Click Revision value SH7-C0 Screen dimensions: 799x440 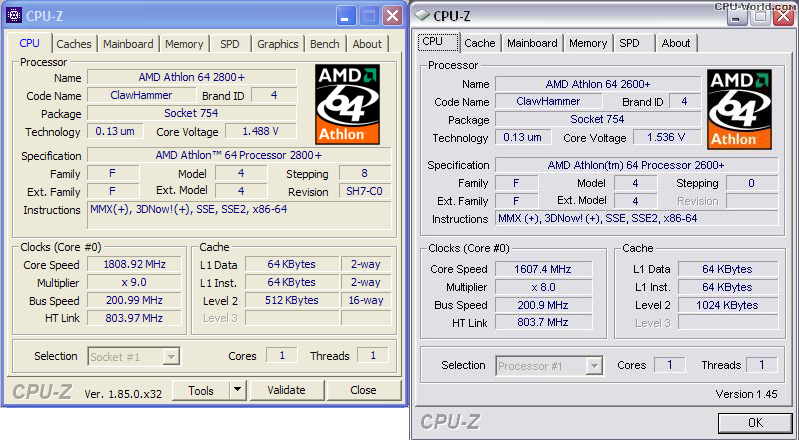[365, 192]
